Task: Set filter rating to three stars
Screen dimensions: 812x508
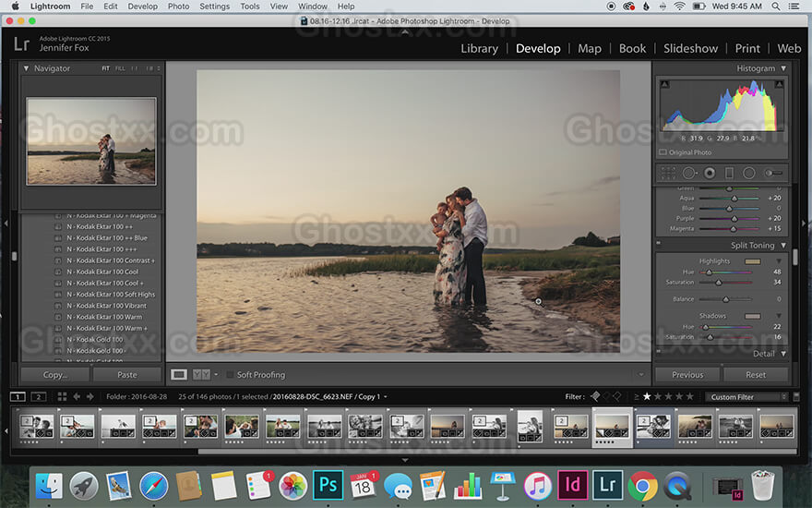Action: click(669, 396)
